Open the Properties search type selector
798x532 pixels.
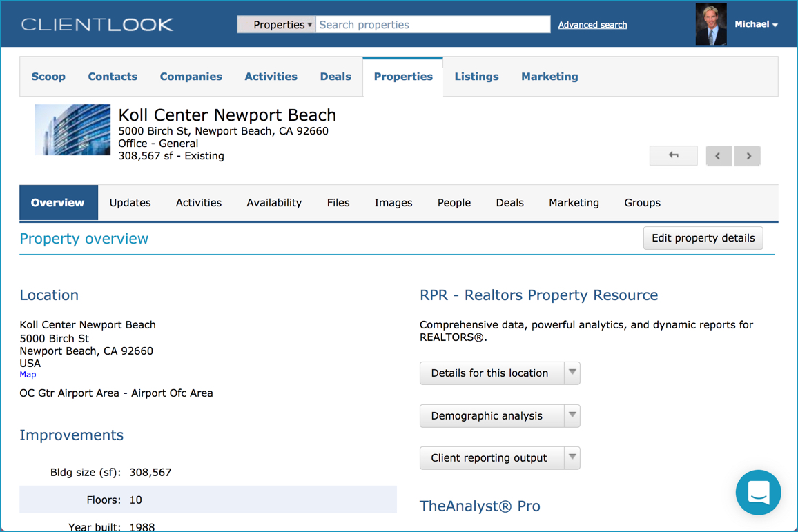[276, 24]
